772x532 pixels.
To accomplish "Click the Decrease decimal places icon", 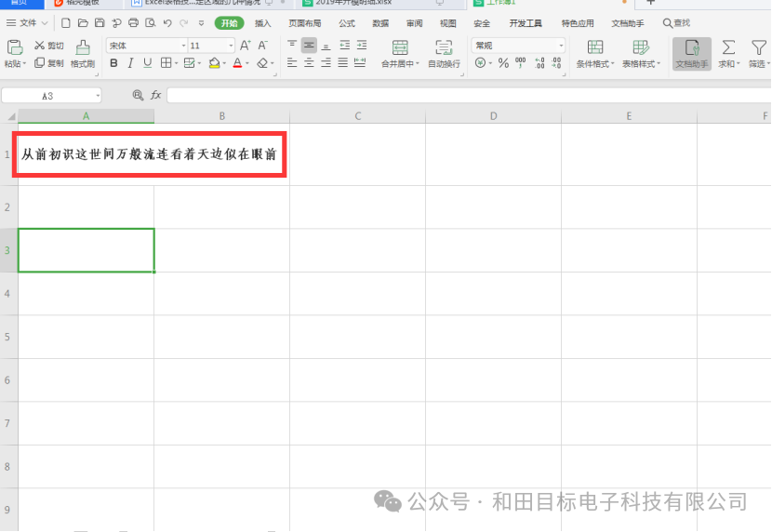I will click(x=556, y=62).
